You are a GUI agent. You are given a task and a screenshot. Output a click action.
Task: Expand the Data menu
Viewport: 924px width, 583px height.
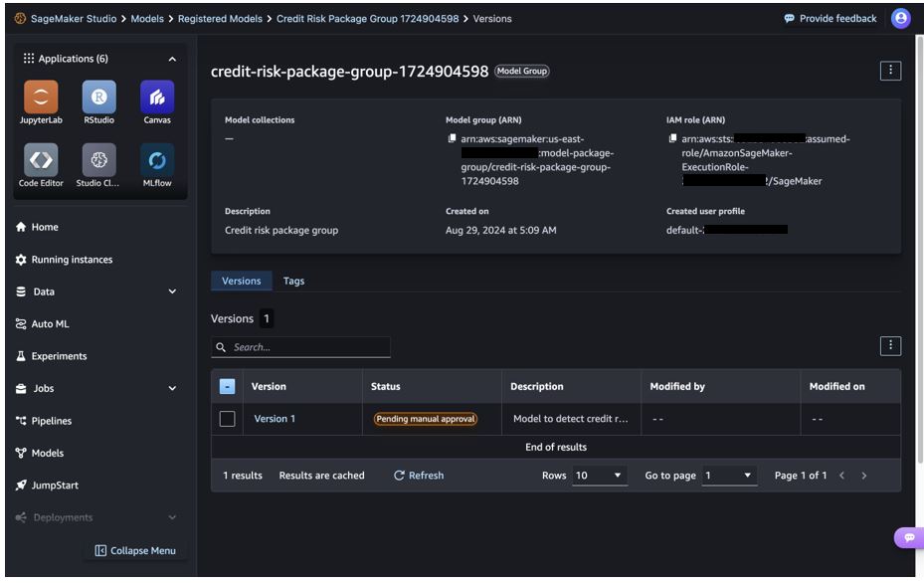(172, 291)
